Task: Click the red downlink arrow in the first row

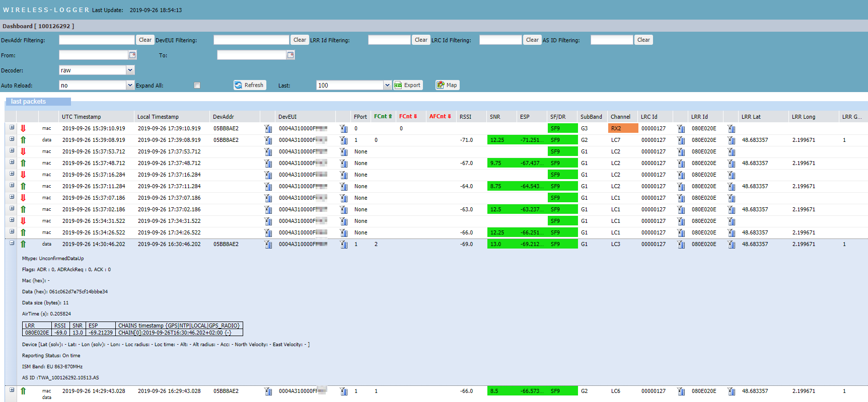Action: [23, 128]
